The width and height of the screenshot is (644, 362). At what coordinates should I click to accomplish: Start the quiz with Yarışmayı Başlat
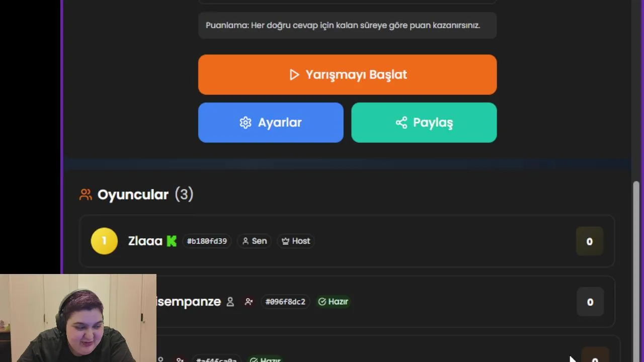(x=347, y=74)
